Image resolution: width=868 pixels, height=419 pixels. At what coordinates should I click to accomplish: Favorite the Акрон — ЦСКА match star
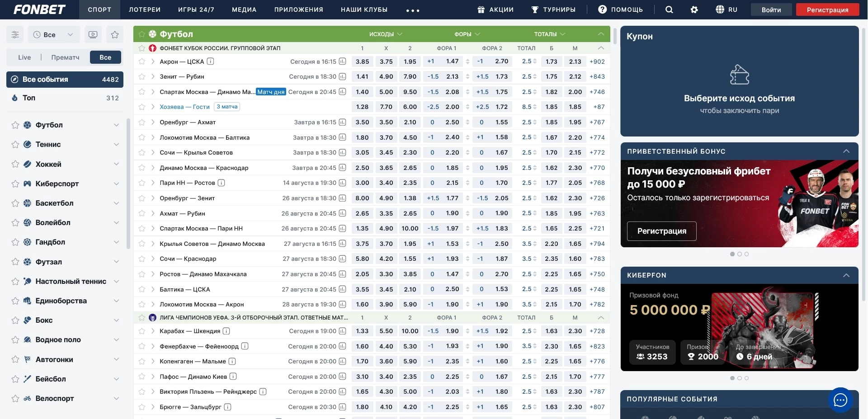point(142,61)
